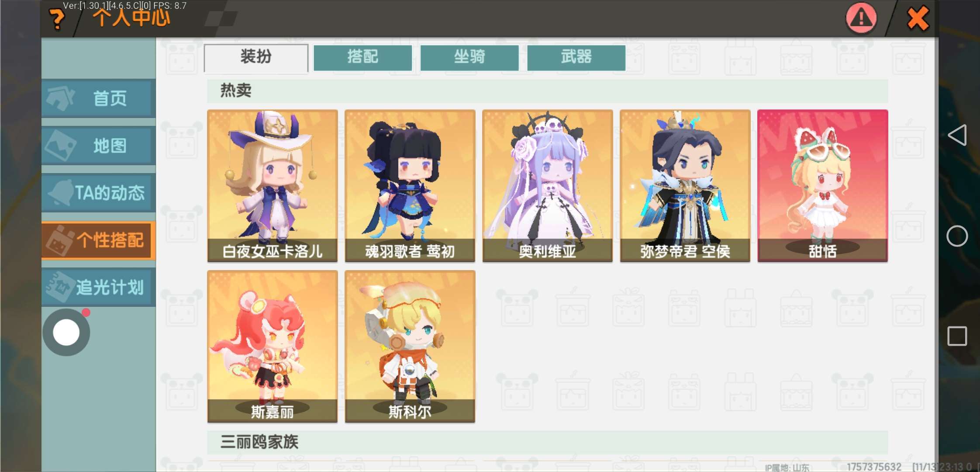Open 地图 in the sidebar
Viewport: 980px width, 472px height.
[x=99, y=146]
